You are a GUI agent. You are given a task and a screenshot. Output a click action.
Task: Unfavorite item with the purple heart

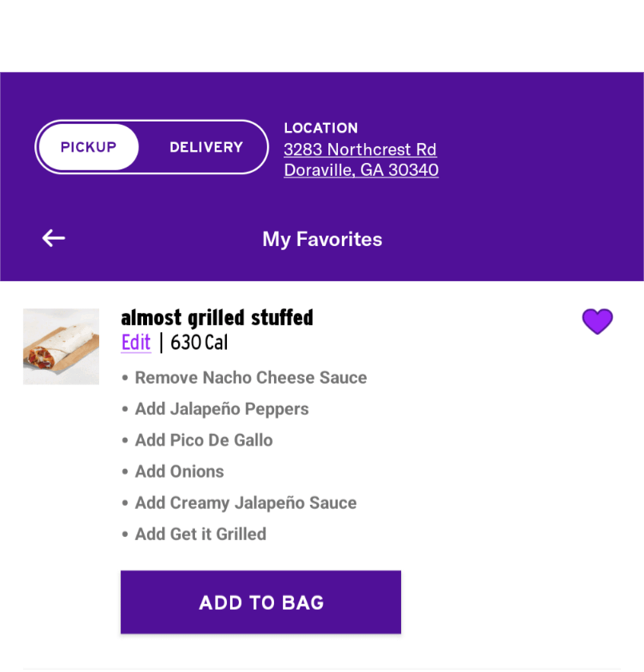pos(597,321)
